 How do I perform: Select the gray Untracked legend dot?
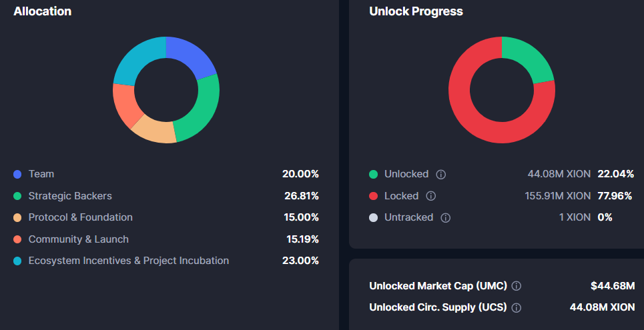[x=373, y=217]
